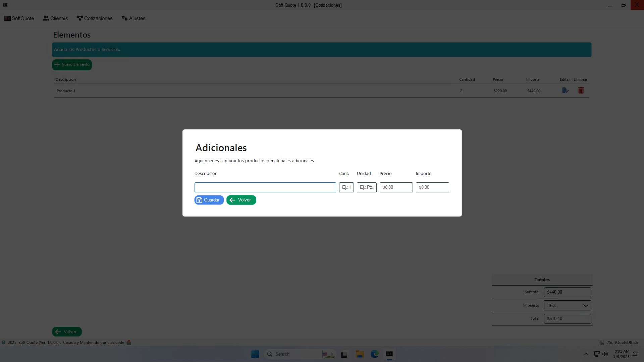Show hidden system tray icons

[586, 354]
